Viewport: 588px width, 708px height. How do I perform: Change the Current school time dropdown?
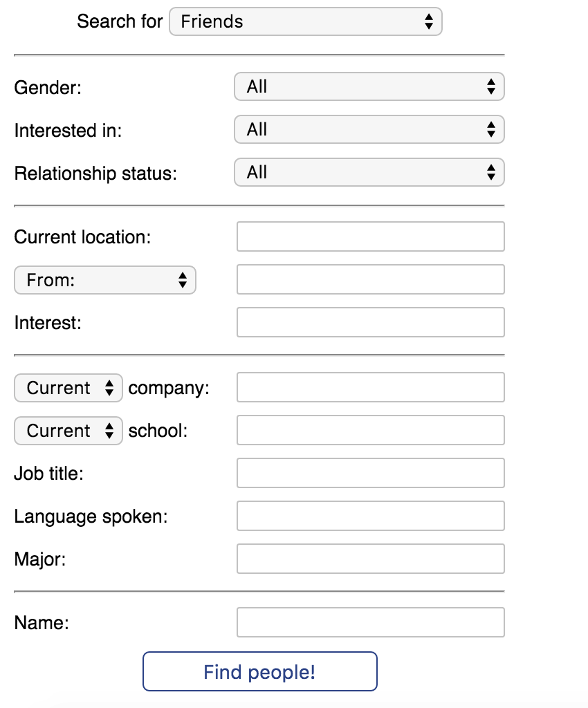tap(68, 431)
